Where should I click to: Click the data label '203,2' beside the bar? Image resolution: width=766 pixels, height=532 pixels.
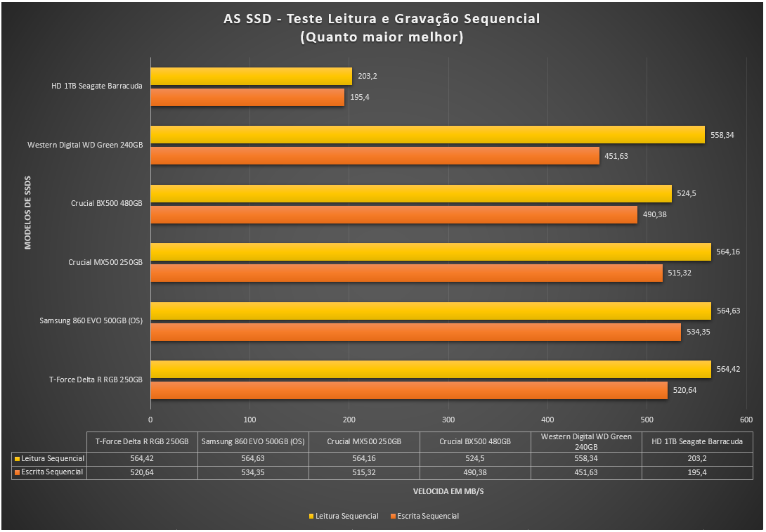(x=368, y=76)
